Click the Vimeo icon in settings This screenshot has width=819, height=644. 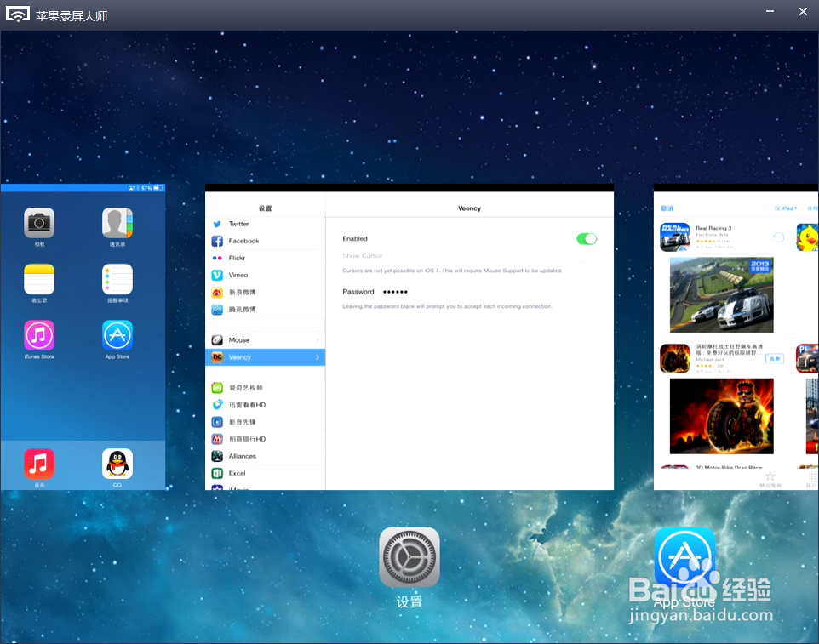tap(217, 275)
